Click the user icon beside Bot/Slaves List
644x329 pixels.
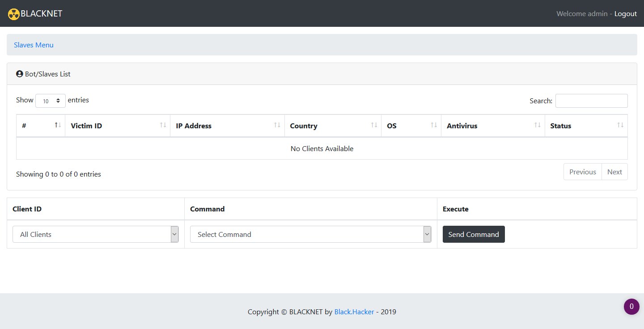pyautogui.click(x=19, y=74)
